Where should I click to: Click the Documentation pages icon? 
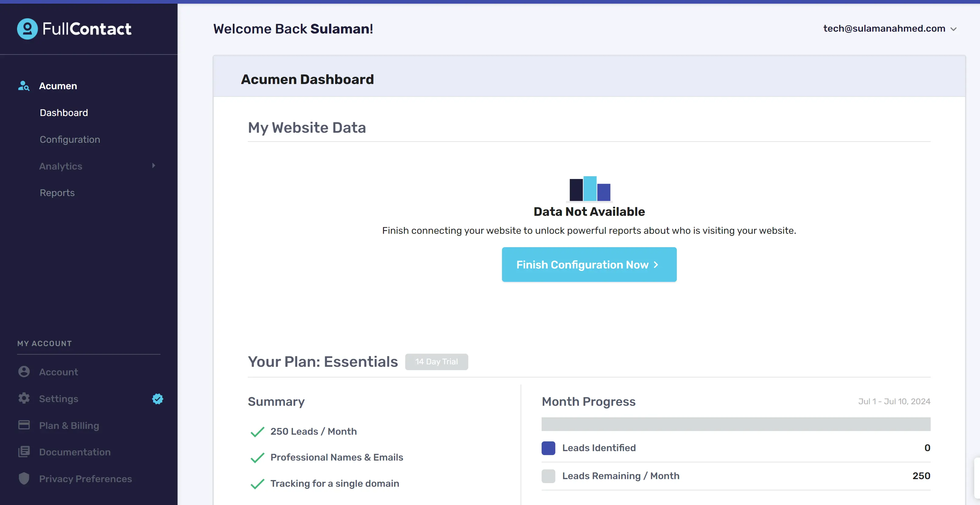click(24, 452)
